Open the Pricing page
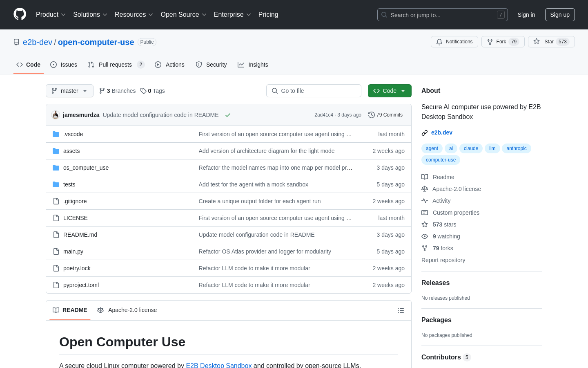 [268, 15]
